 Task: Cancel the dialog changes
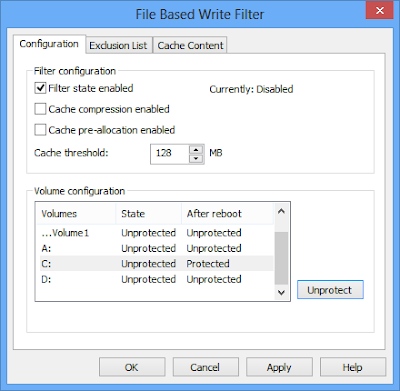tap(205, 367)
